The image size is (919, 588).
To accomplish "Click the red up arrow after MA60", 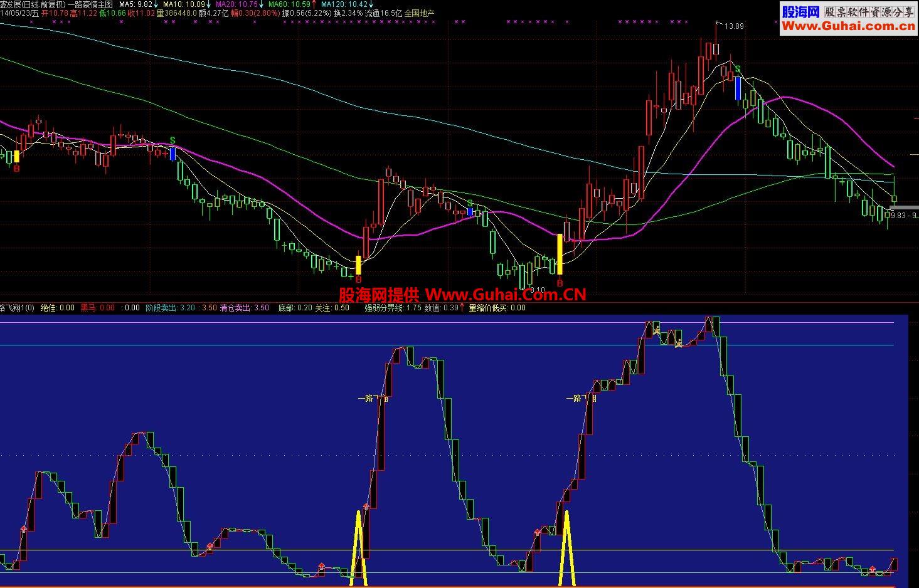I will point(314,4).
